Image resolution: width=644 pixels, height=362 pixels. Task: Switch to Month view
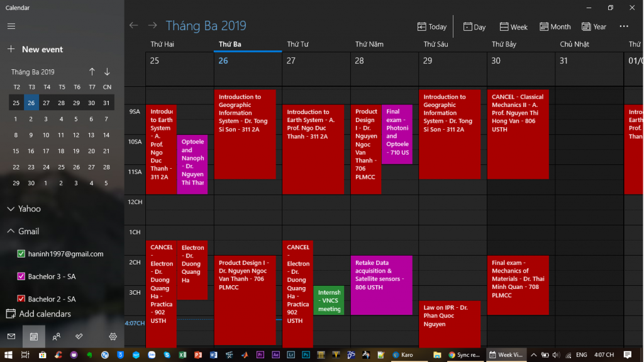click(555, 26)
